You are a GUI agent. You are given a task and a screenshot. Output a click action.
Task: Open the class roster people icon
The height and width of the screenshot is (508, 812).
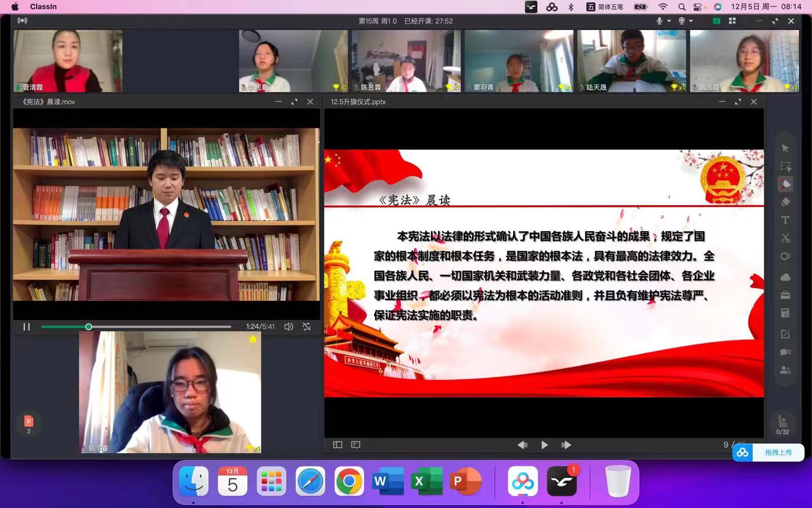click(x=785, y=370)
